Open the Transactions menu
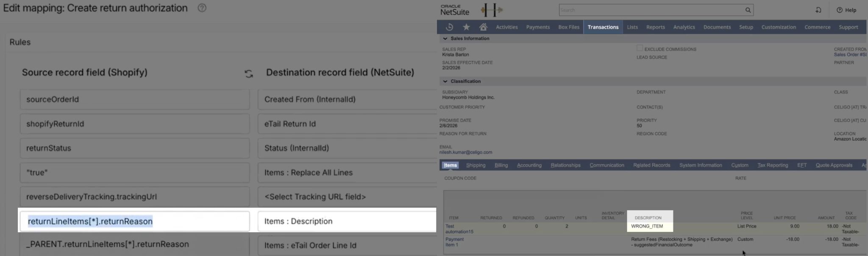This screenshot has height=256, width=868. [603, 27]
